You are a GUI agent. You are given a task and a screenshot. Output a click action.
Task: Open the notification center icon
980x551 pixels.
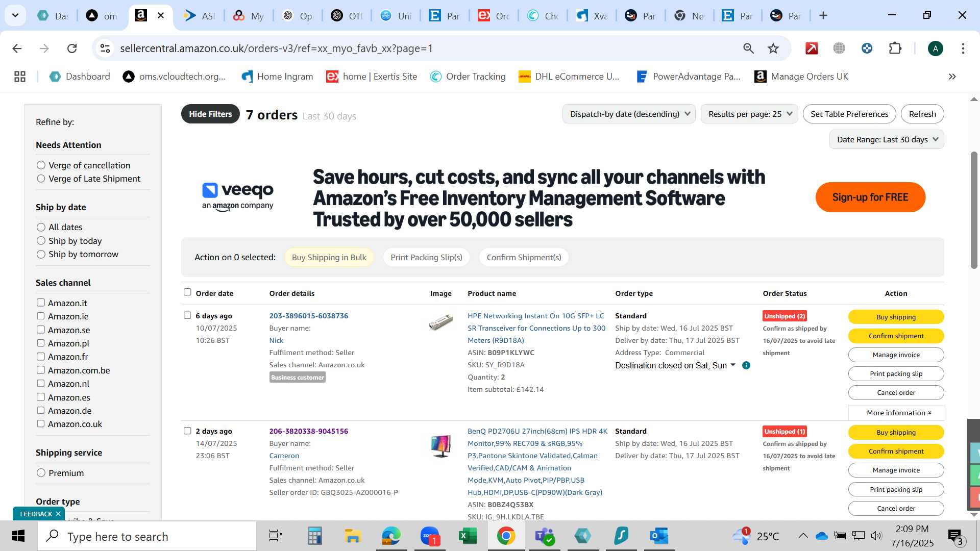[x=955, y=536]
